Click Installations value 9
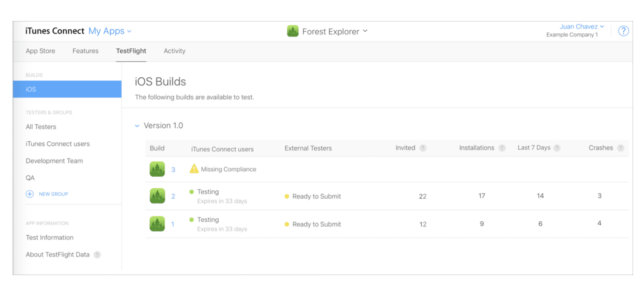The height and width of the screenshot is (301, 644). click(x=482, y=224)
